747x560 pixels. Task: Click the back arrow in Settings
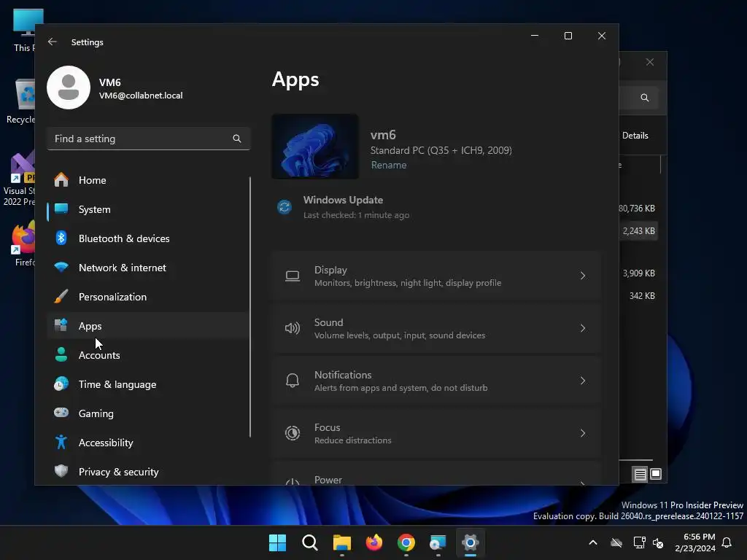(53, 42)
